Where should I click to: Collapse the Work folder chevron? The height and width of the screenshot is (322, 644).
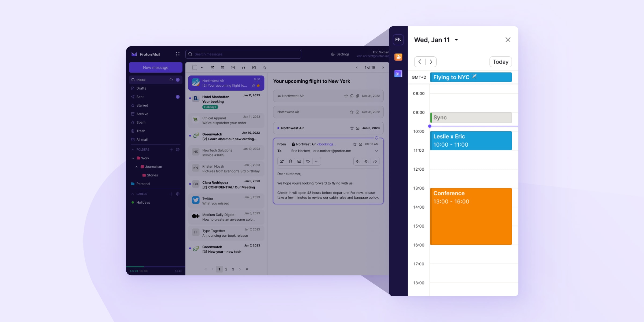133,158
